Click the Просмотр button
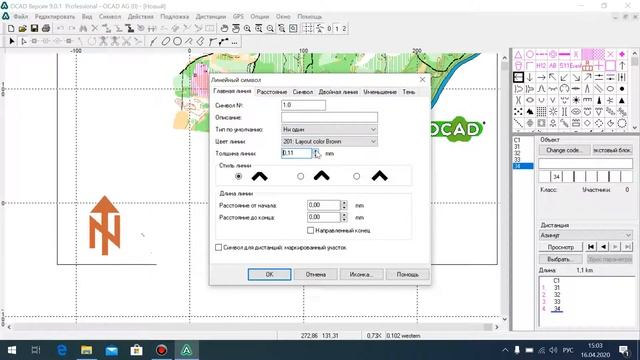Viewport: 640px width, 360px height. [560, 247]
